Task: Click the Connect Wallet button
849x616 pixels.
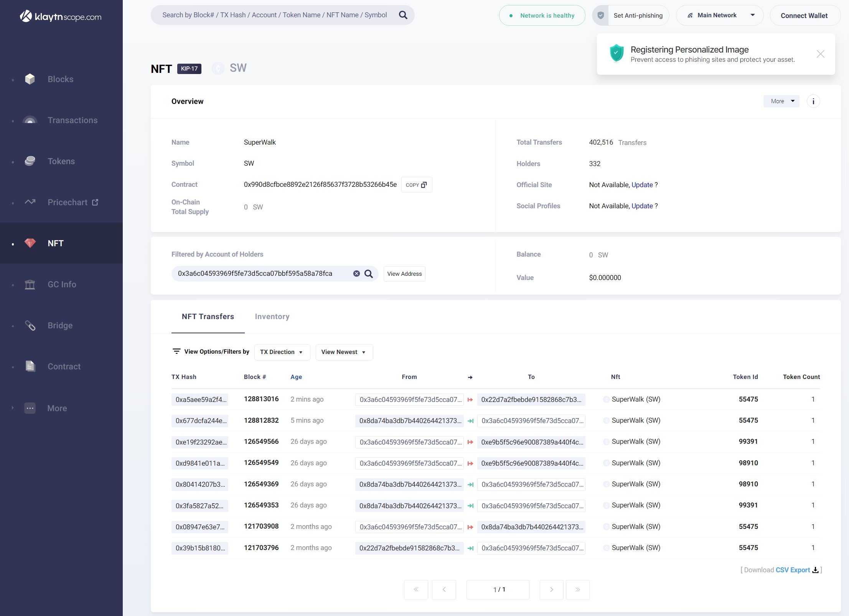Action: [x=804, y=15]
